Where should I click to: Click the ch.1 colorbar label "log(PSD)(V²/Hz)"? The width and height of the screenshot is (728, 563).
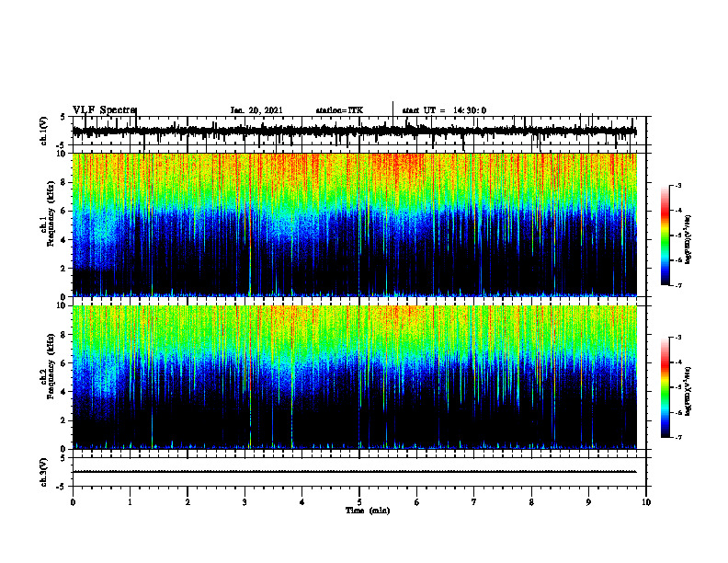(688, 240)
